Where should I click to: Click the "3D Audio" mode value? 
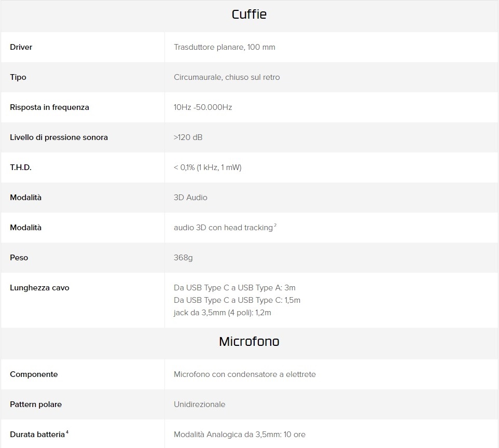tap(190, 198)
